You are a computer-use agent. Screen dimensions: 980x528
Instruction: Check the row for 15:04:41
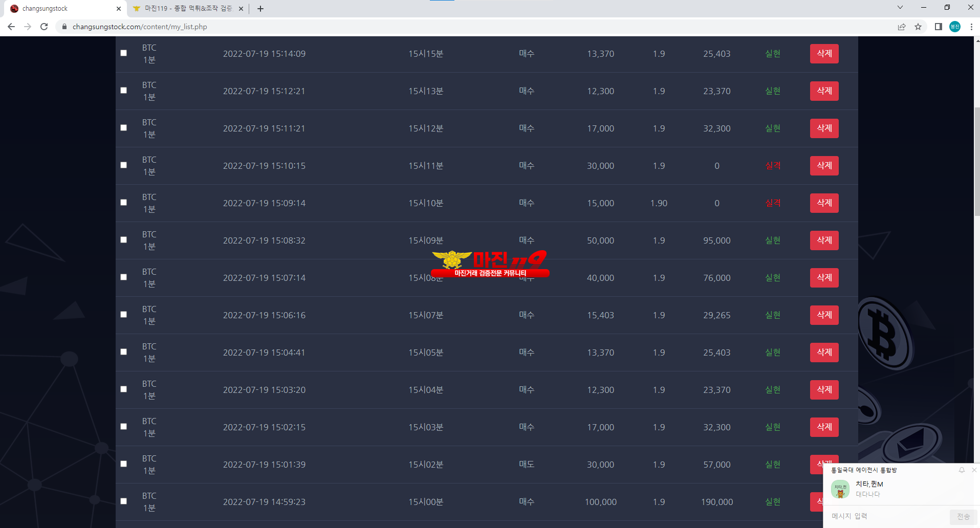123,352
